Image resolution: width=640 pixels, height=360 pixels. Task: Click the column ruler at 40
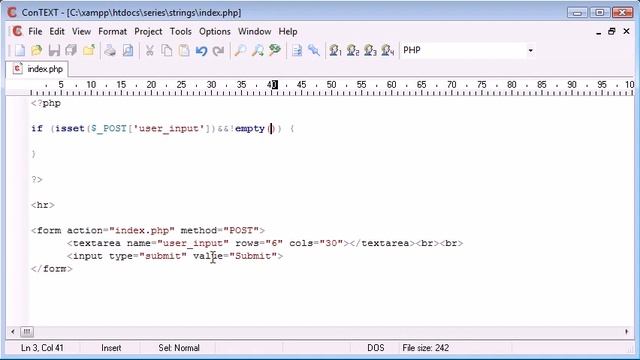tap(272, 85)
